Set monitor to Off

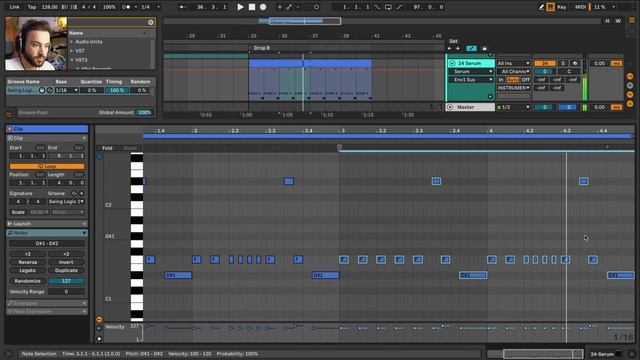[526, 80]
